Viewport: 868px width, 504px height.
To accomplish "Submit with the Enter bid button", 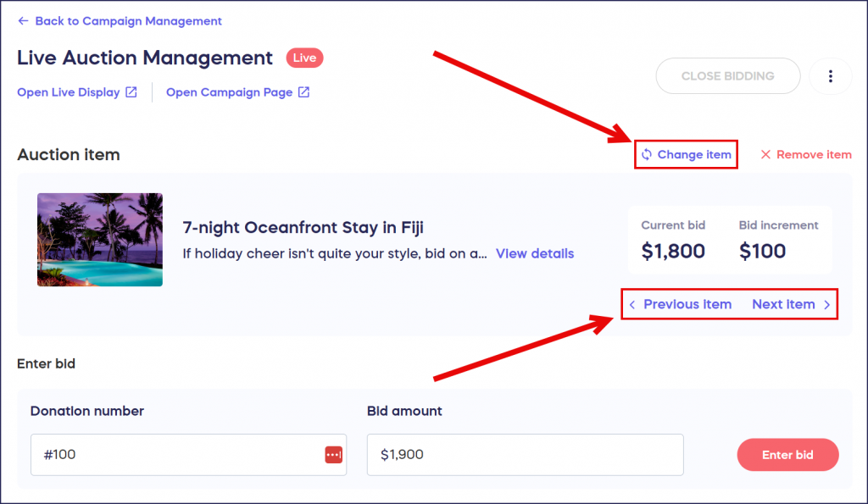I will click(x=787, y=455).
